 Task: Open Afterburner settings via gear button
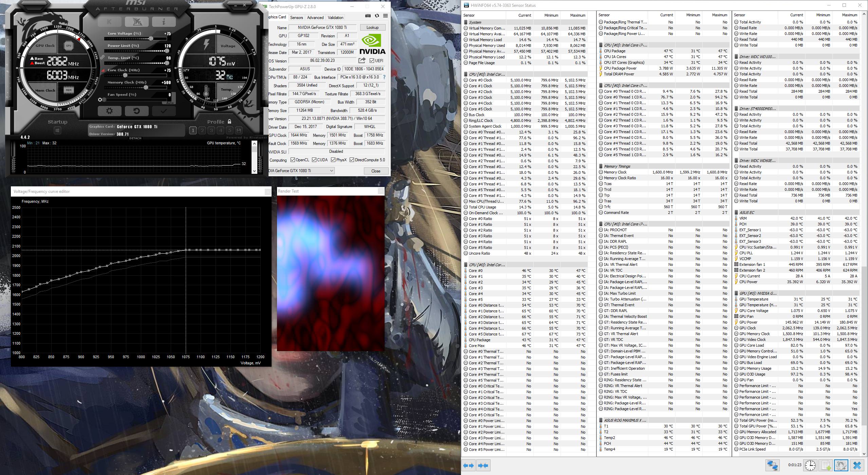109,111
